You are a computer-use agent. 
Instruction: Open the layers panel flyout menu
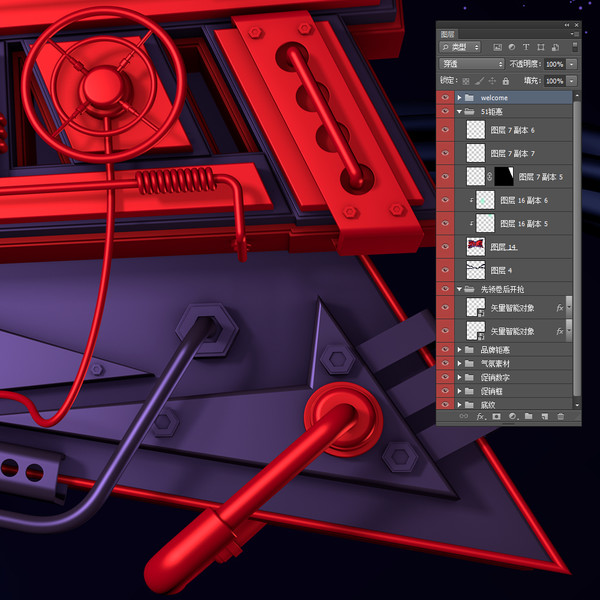click(575, 34)
